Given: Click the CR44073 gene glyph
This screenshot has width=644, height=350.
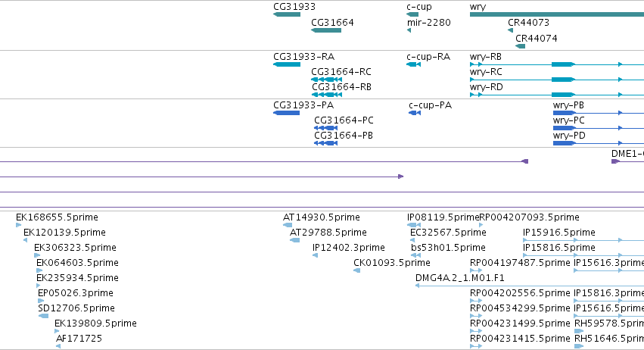Looking at the screenshot, I should coord(510,30).
